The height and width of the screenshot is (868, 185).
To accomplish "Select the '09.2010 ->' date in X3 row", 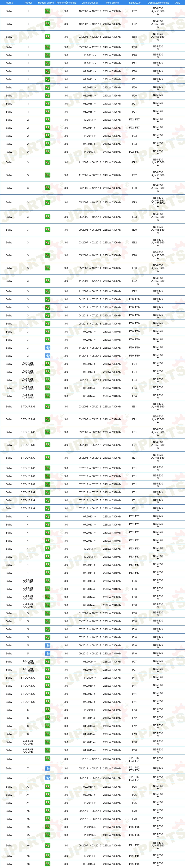I will click(90, 787).
